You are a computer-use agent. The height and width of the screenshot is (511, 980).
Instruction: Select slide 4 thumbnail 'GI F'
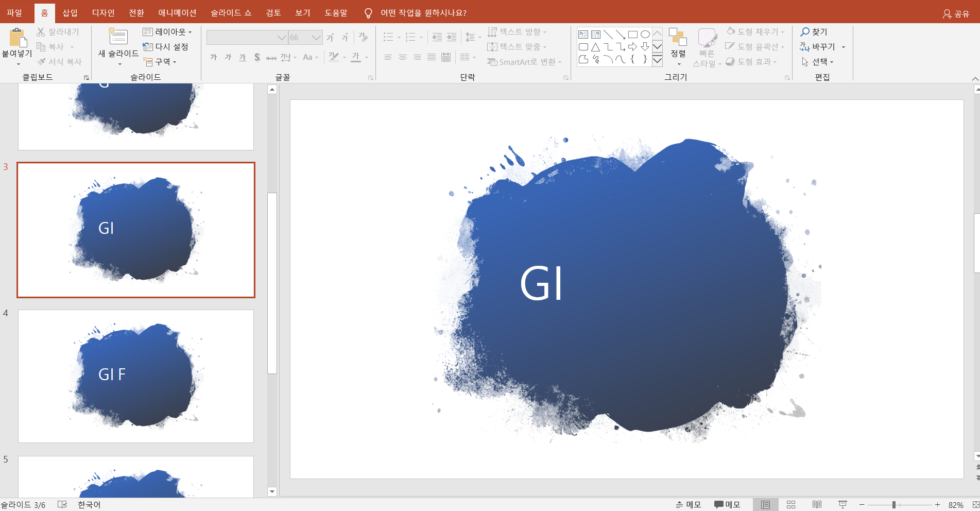pos(136,376)
